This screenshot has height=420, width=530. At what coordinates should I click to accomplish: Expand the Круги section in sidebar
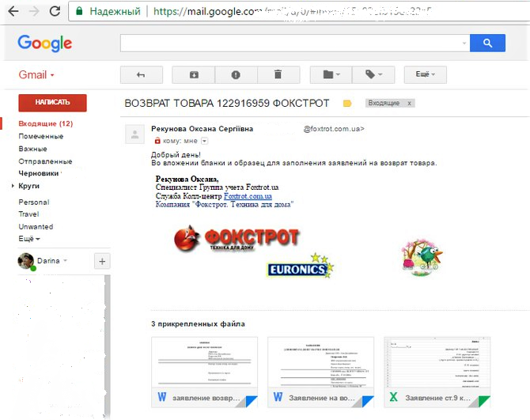pyautogui.click(x=13, y=186)
